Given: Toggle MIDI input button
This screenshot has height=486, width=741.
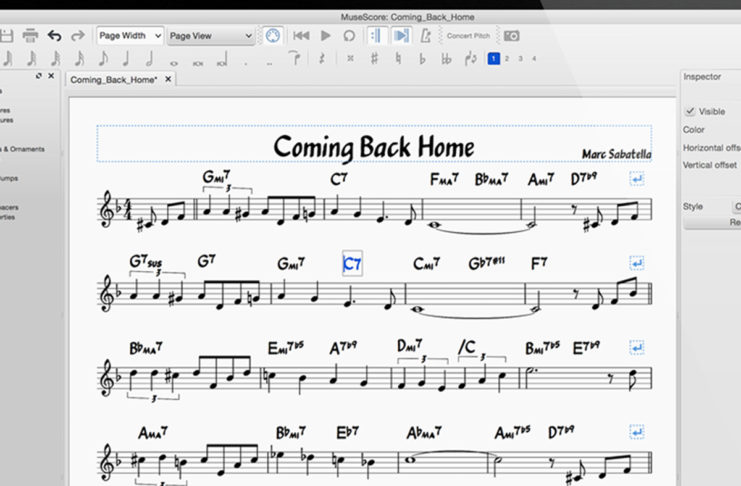Looking at the screenshot, I should pos(273,36).
